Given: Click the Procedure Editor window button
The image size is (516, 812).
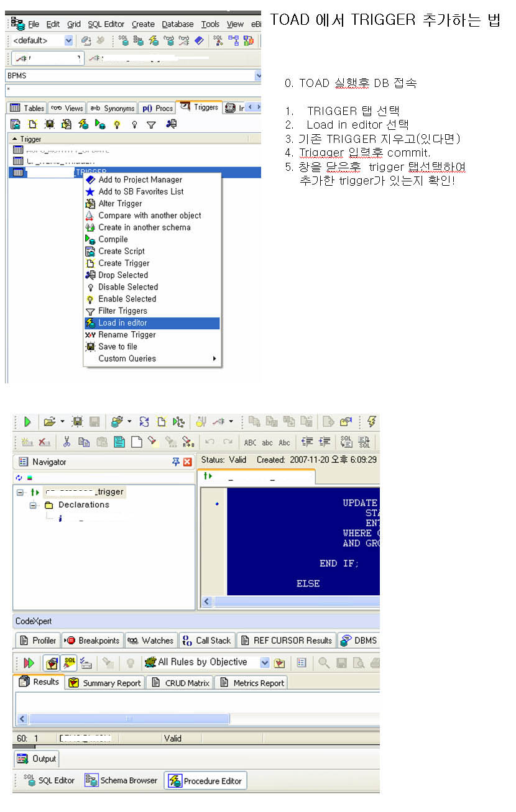Looking at the screenshot, I should tap(206, 781).
